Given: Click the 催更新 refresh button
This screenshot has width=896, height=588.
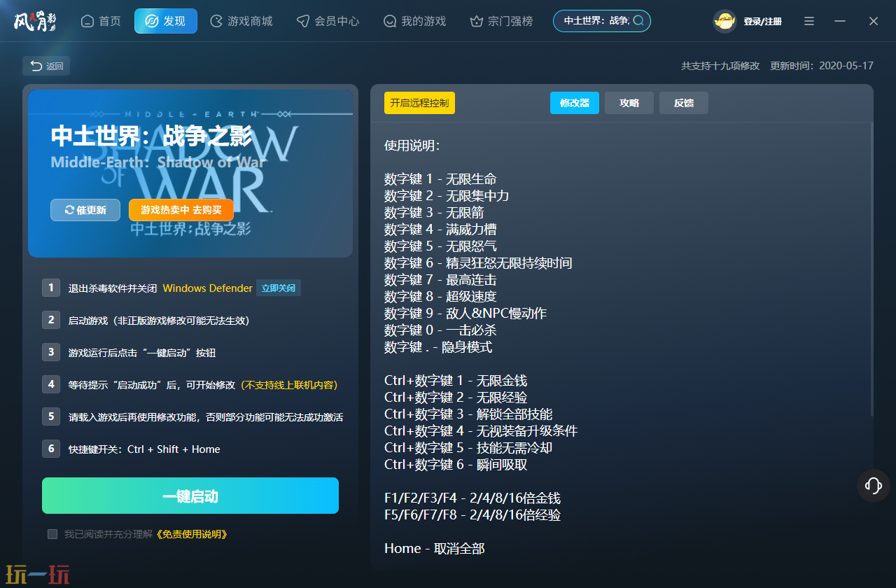Looking at the screenshot, I should (x=85, y=210).
